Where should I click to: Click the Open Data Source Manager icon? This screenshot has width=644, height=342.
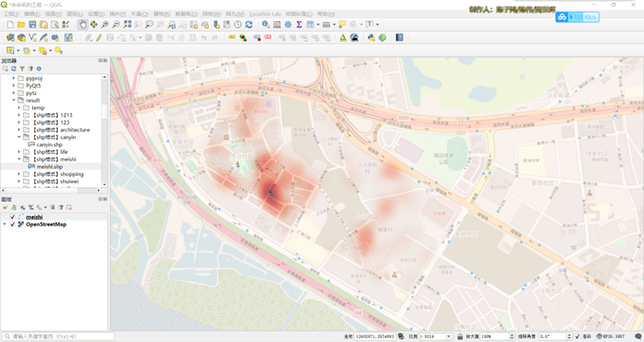point(10,38)
